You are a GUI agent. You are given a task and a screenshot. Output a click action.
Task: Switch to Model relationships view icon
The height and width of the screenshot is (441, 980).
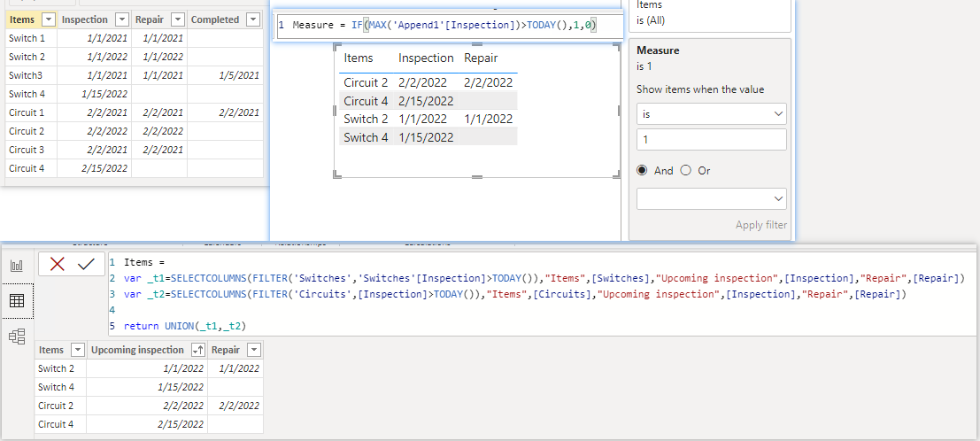tap(17, 337)
